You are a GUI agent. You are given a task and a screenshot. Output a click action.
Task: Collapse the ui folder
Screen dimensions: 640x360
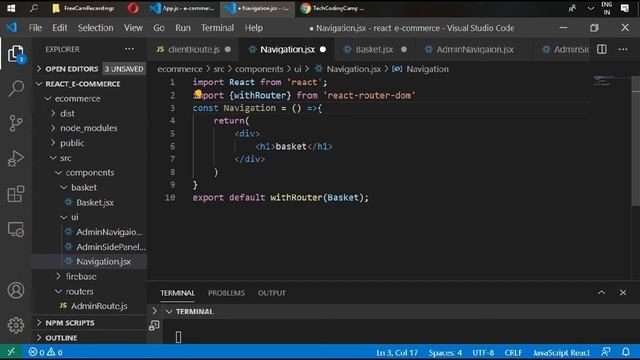click(x=90, y=217)
